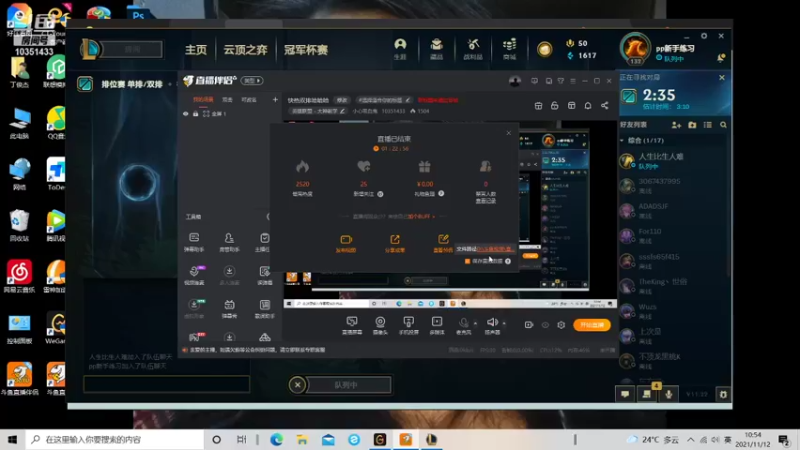Toggle the 保存 checkbox in dialog
This screenshot has width=800, height=450.
pyautogui.click(x=467, y=261)
